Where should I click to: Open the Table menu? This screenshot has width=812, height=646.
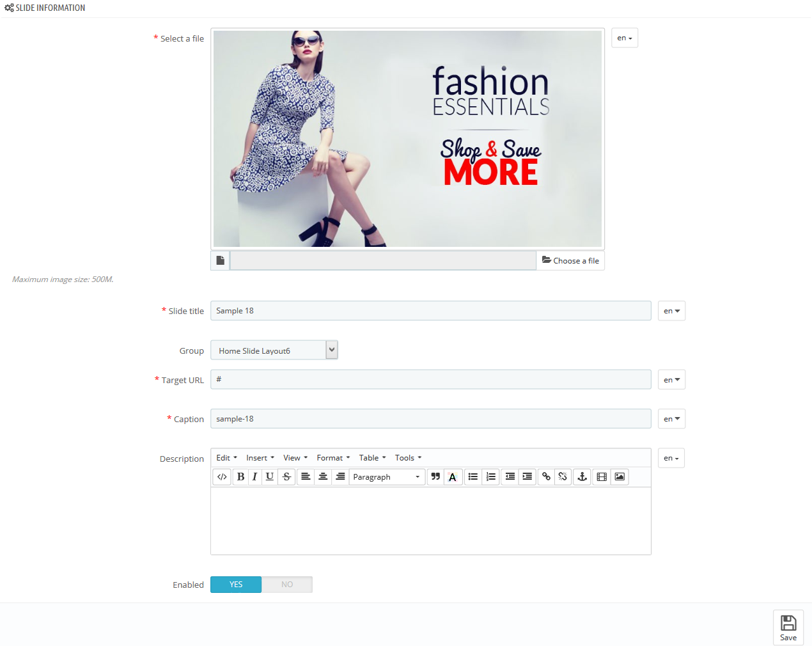(x=372, y=458)
